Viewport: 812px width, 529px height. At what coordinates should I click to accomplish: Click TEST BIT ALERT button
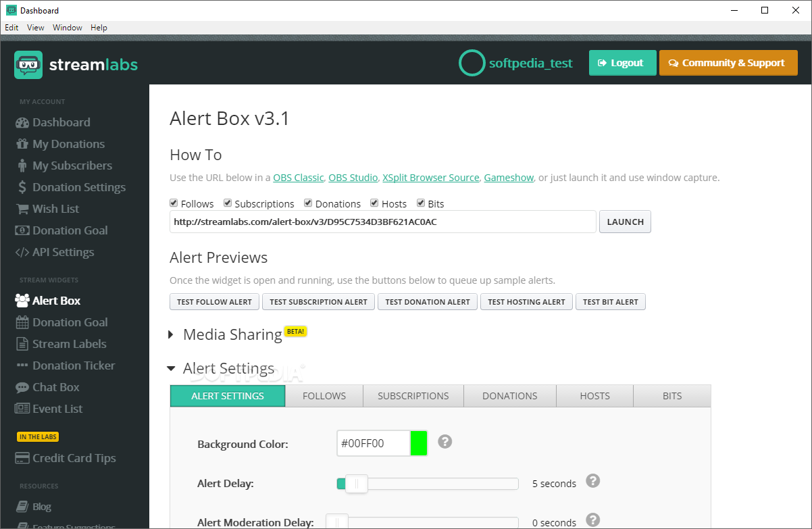(x=611, y=302)
